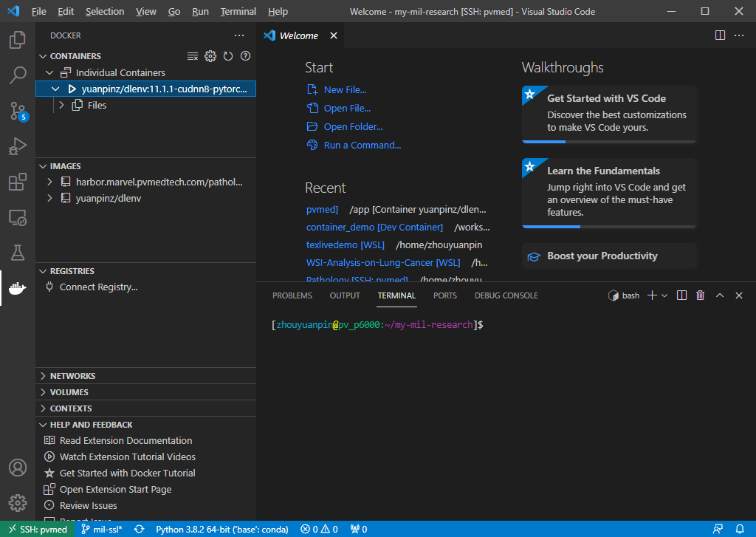Open the Explorer view in activity bar
Image resolution: width=756 pixels, height=537 pixels.
pyautogui.click(x=18, y=40)
